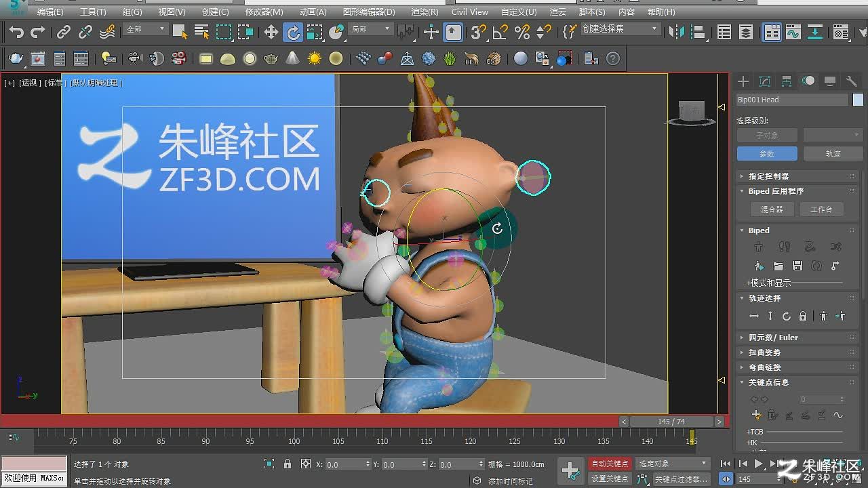Expand the 扭曲姿势 rollout

pos(797,352)
